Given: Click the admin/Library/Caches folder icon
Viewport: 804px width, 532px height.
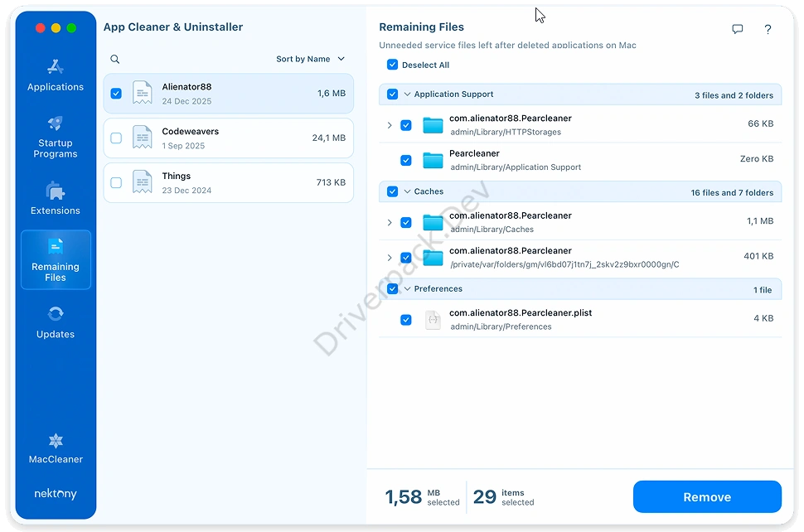Looking at the screenshot, I should click(433, 222).
